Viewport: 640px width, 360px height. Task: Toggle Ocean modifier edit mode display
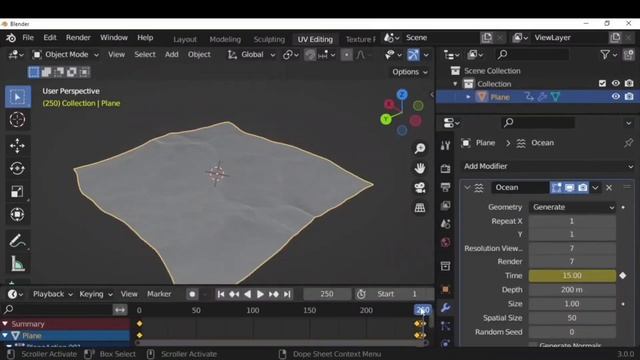[556, 187]
